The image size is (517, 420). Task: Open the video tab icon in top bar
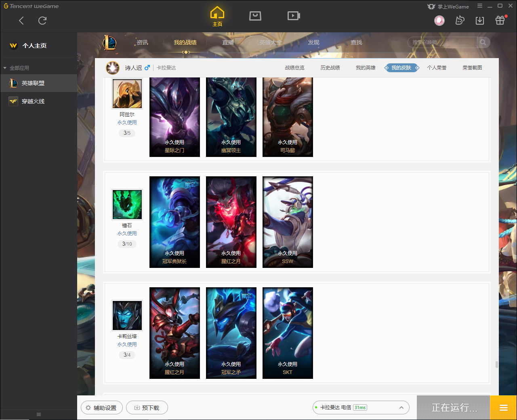click(294, 16)
